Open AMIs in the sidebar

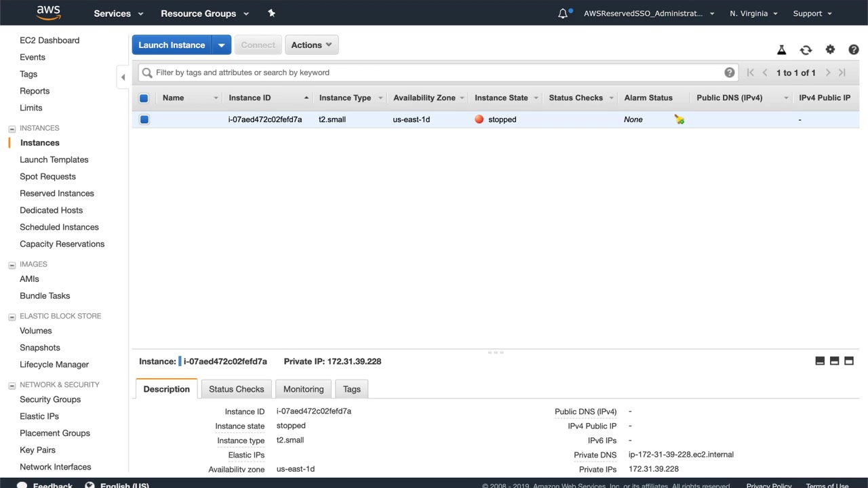[x=29, y=279]
